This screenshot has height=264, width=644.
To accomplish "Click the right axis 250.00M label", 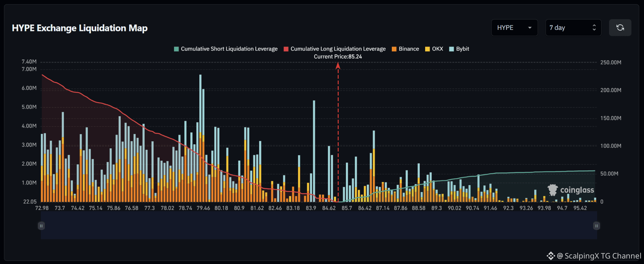I will (611, 63).
